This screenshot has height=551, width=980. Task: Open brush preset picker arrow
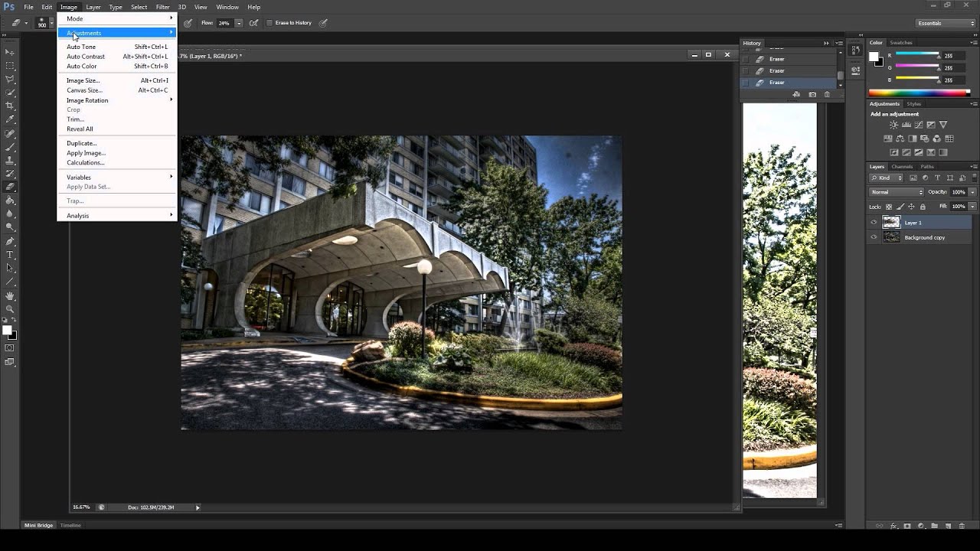(x=51, y=23)
